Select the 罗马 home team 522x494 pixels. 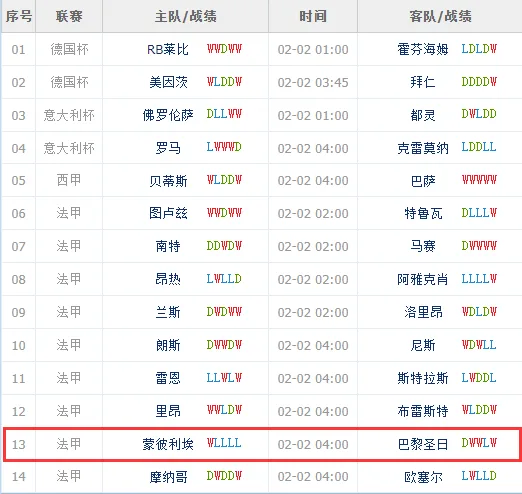click(168, 148)
